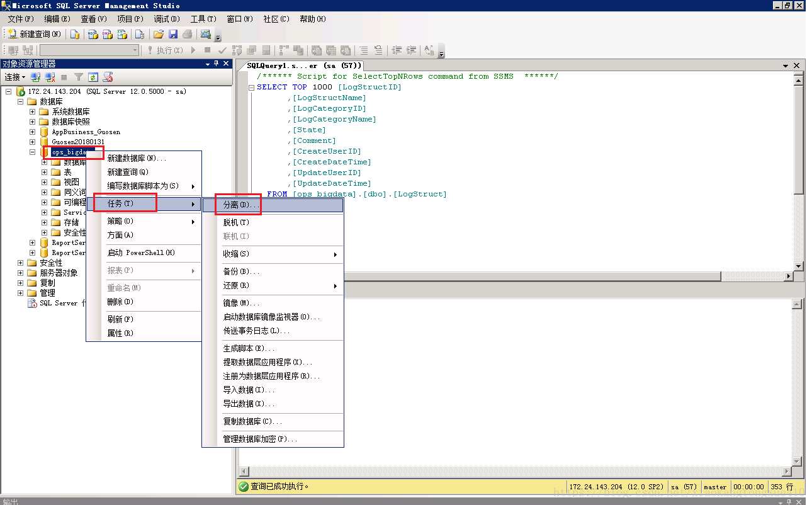
Task: Click the Open File folder icon
Action: pyautogui.click(x=159, y=34)
